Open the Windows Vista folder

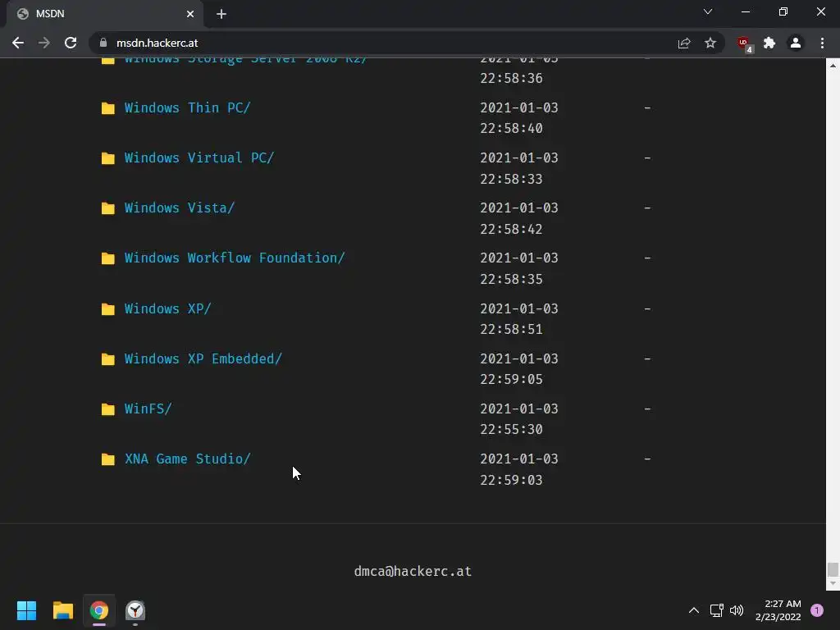click(x=180, y=208)
